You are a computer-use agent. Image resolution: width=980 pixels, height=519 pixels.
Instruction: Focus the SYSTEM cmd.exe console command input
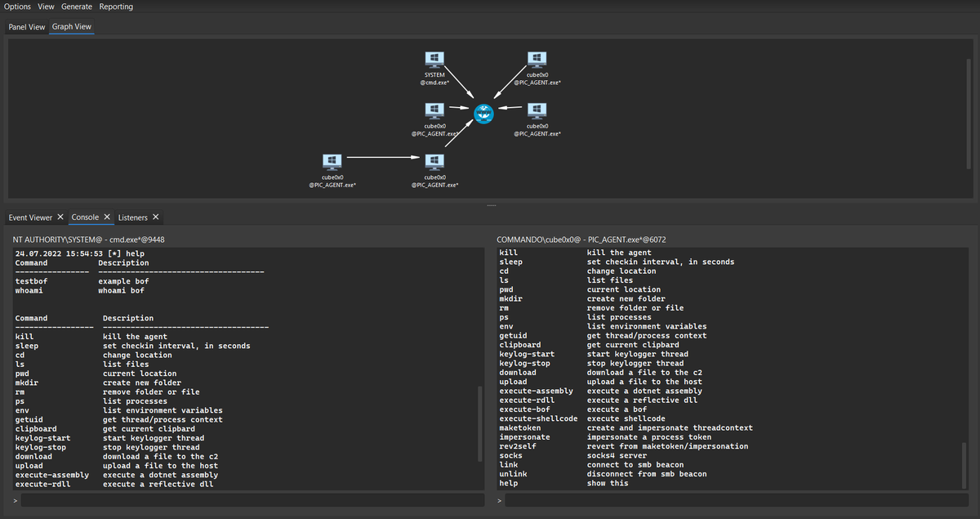click(252, 500)
